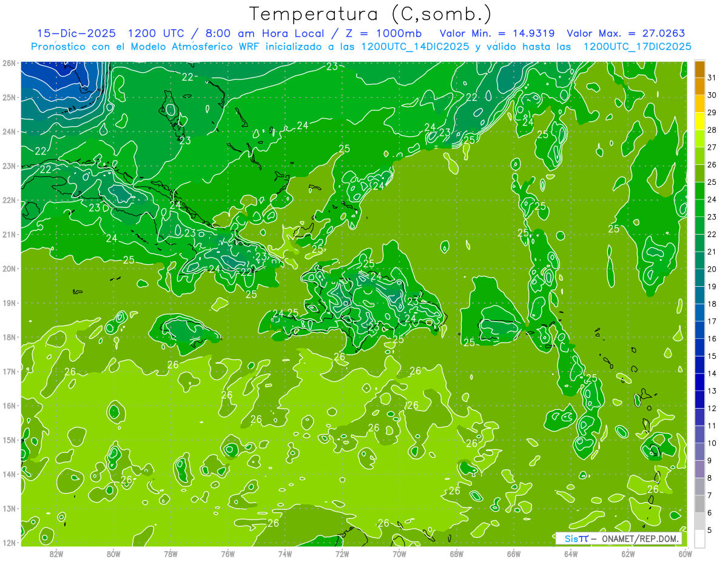
Task: Select the brown-orange swatch above 31
Action: (699, 69)
